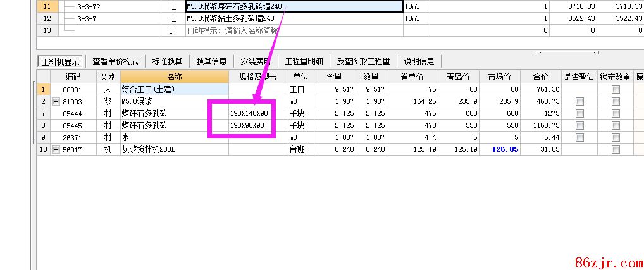
Task: Enable 锁定数量 for 灰浆搅拌机200L row
Action: (x=616, y=149)
